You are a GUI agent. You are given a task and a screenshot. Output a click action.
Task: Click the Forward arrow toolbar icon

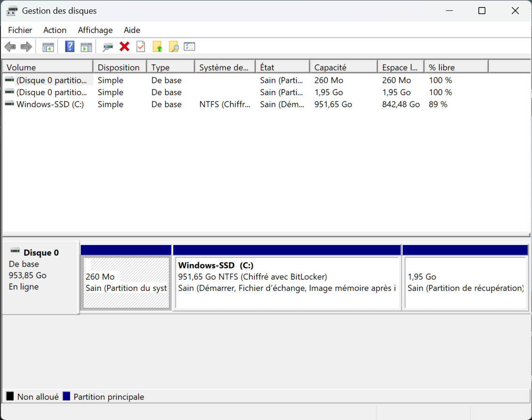[26, 47]
